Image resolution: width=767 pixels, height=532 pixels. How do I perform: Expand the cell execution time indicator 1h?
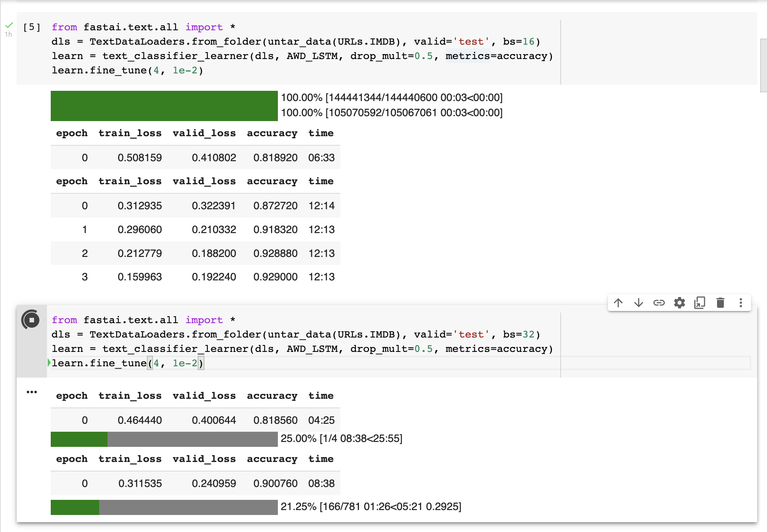click(x=11, y=31)
